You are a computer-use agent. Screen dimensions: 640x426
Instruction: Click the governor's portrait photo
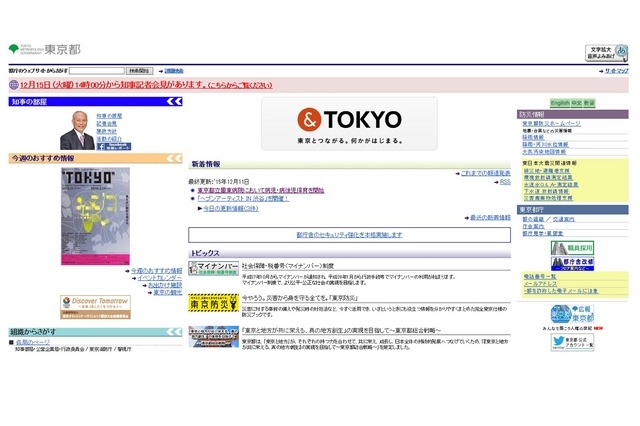tap(77, 130)
